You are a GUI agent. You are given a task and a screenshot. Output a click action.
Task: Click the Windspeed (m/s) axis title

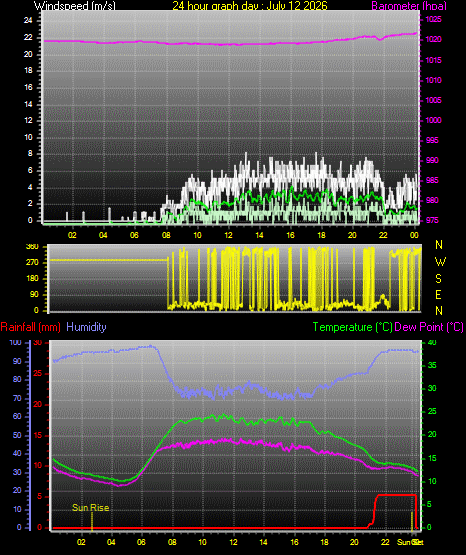[75, 6]
